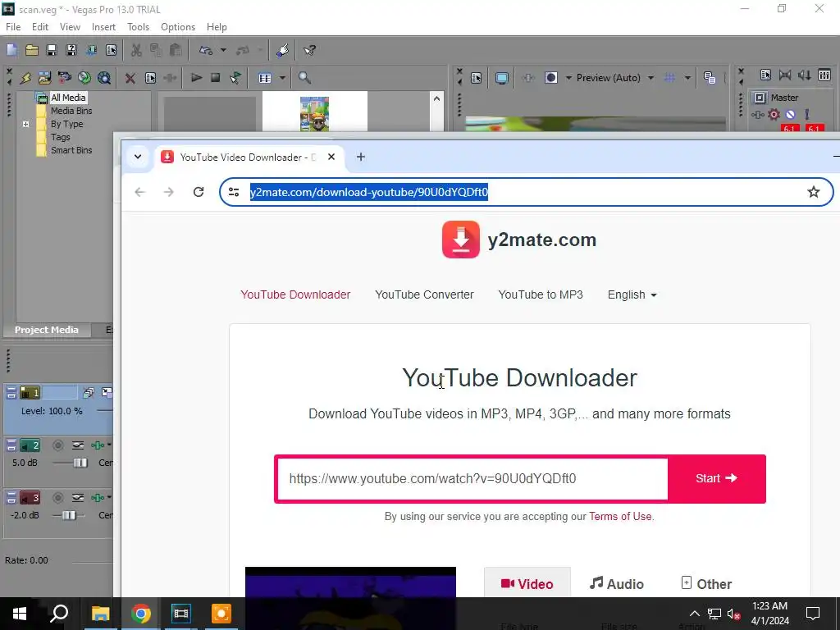Select Smart Bins folder in the tree
The width and height of the screenshot is (840, 630).
pyautogui.click(x=71, y=151)
